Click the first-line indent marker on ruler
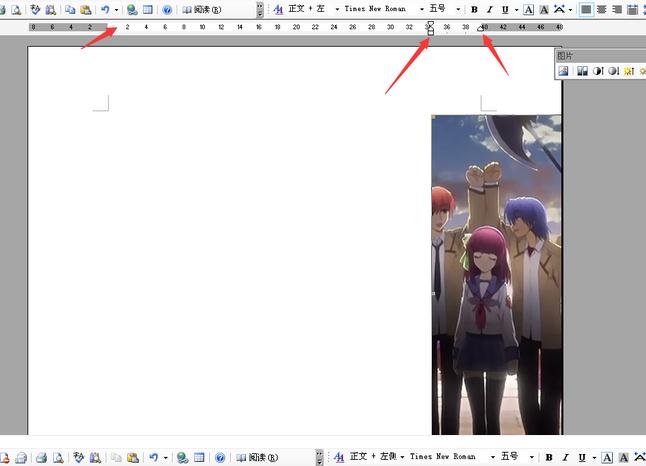 click(431, 23)
